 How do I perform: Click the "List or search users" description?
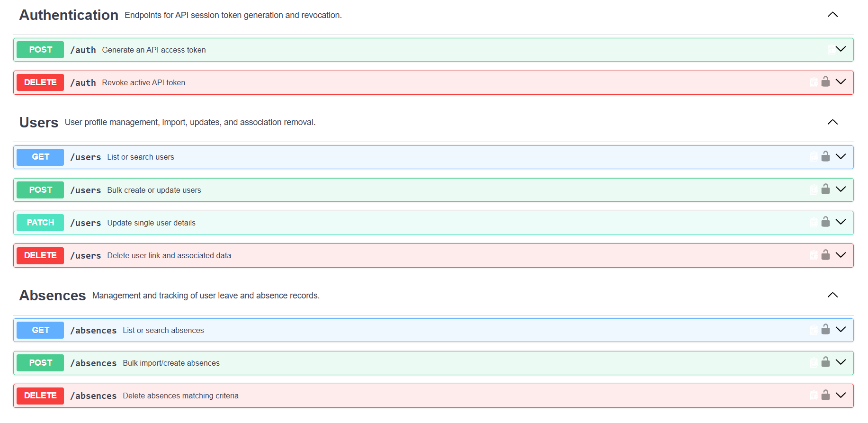tap(141, 157)
